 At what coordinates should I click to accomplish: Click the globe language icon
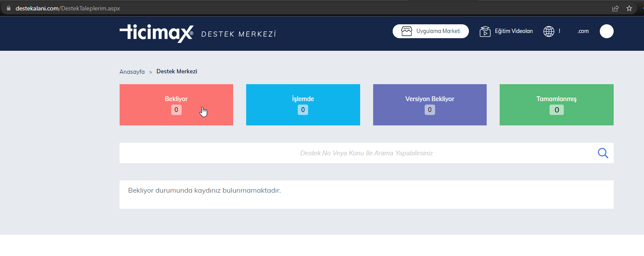(x=549, y=31)
